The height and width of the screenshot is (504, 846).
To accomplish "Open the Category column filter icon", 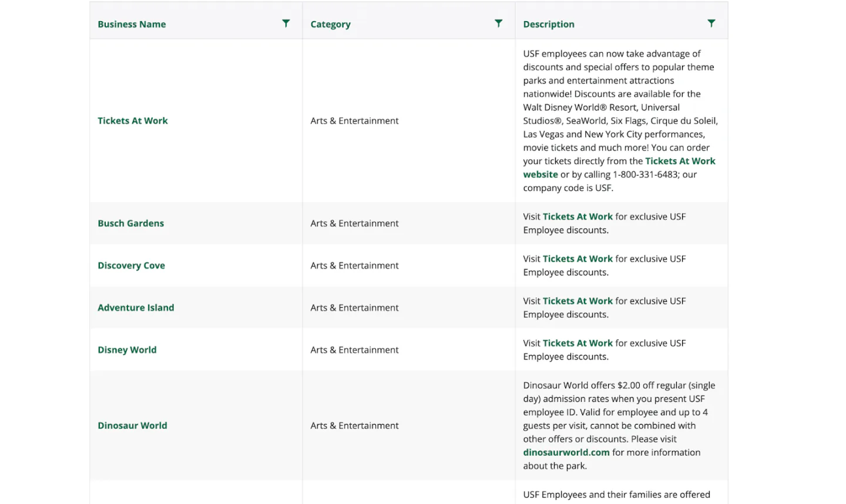I will 498,23.
